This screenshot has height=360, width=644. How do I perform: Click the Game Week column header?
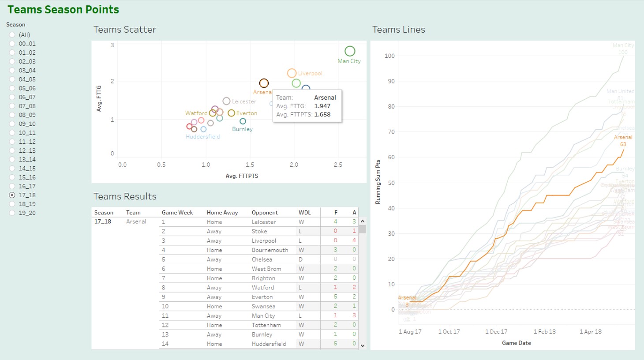[177, 213]
